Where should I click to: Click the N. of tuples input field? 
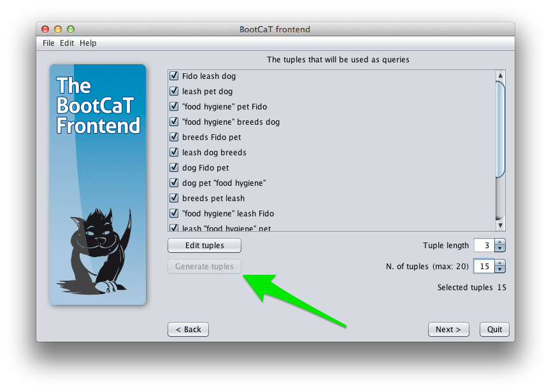pos(484,267)
